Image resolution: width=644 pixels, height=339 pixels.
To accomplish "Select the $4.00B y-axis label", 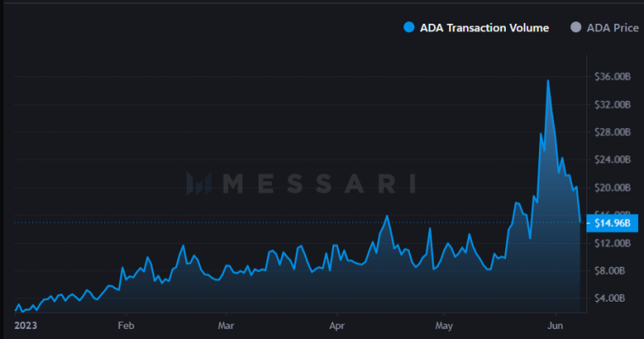I will [x=613, y=298].
